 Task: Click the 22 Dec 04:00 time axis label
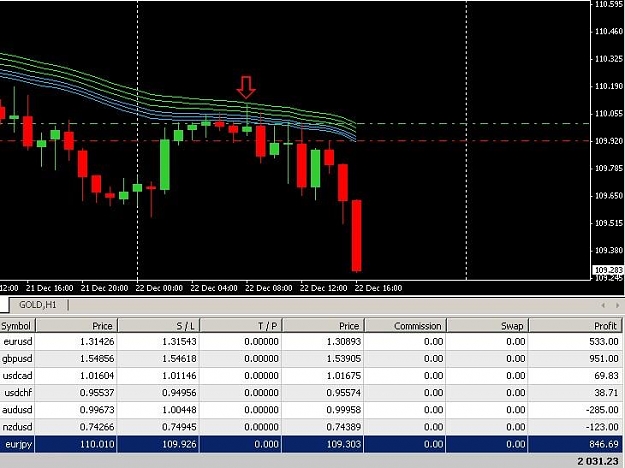[x=214, y=288]
